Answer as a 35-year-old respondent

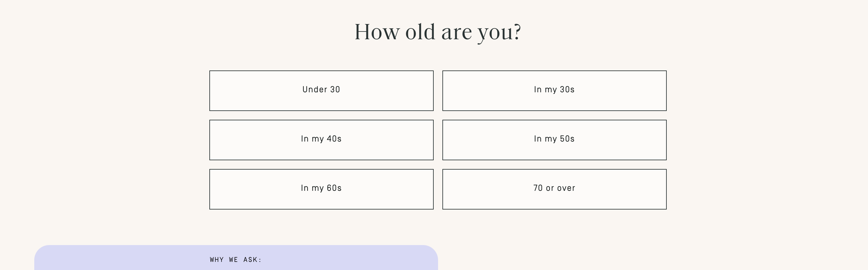coord(554,90)
